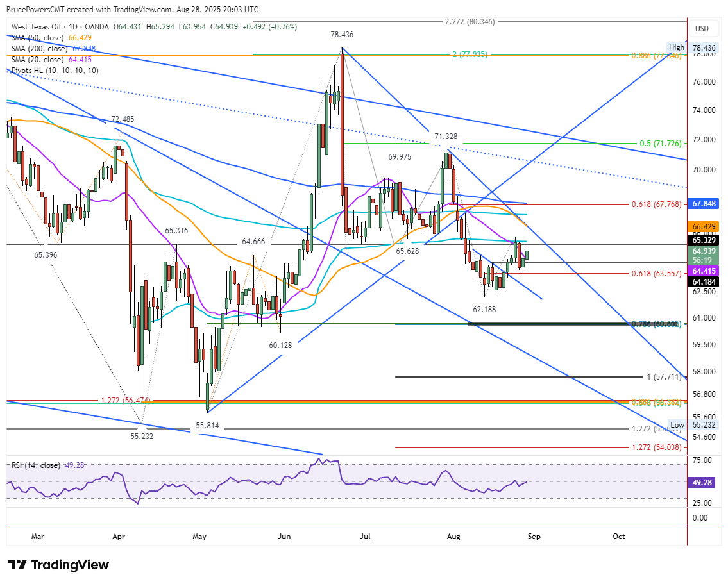This screenshot has width=728, height=584.
Task: Click the Oct label on the time axis
Action: coord(618,536)
